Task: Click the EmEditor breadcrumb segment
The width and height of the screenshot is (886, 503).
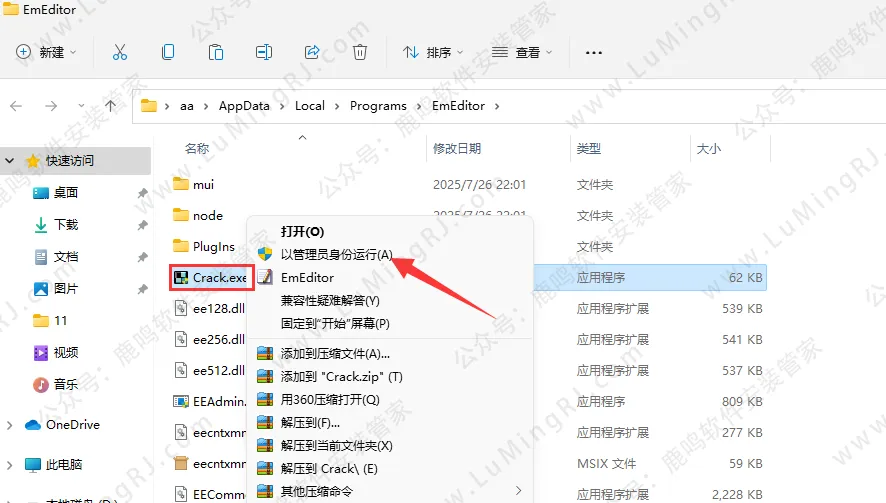Action: [458, 106]
